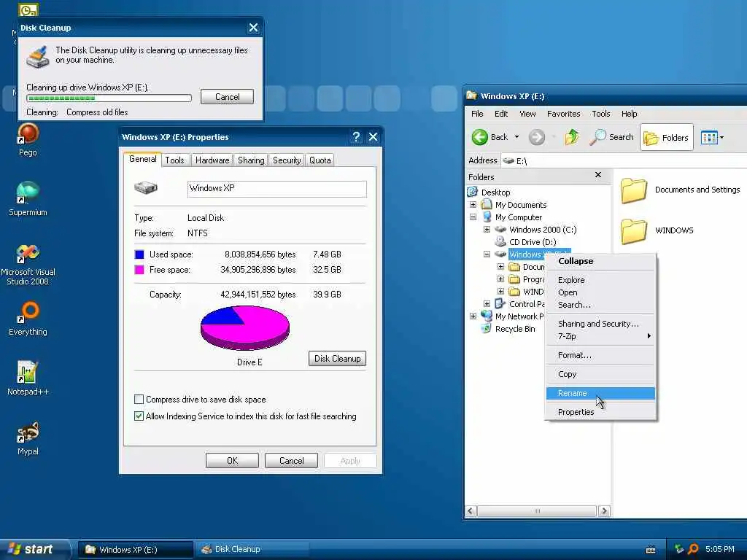Toggle the Folders pane button

point(666,138)
